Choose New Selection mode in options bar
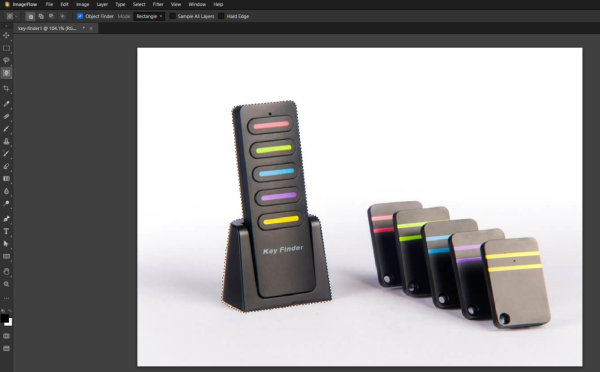The height and width of the screenshot is (372, 600). [30, 16]
